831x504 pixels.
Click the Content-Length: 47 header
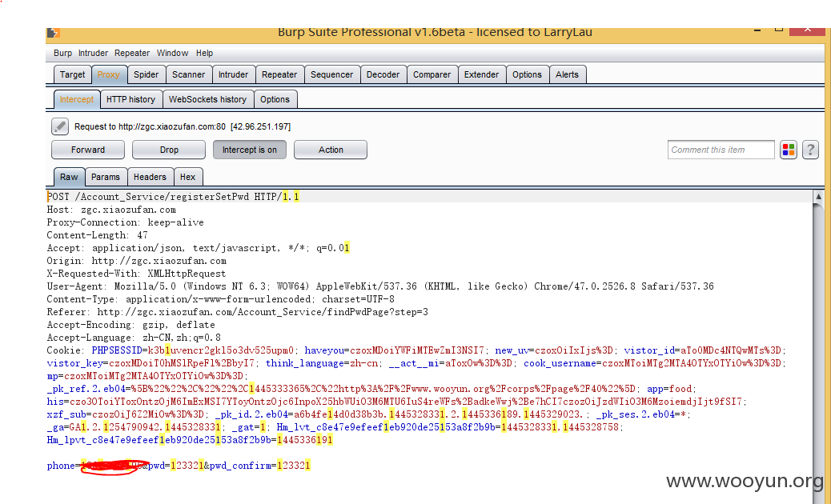98,235
